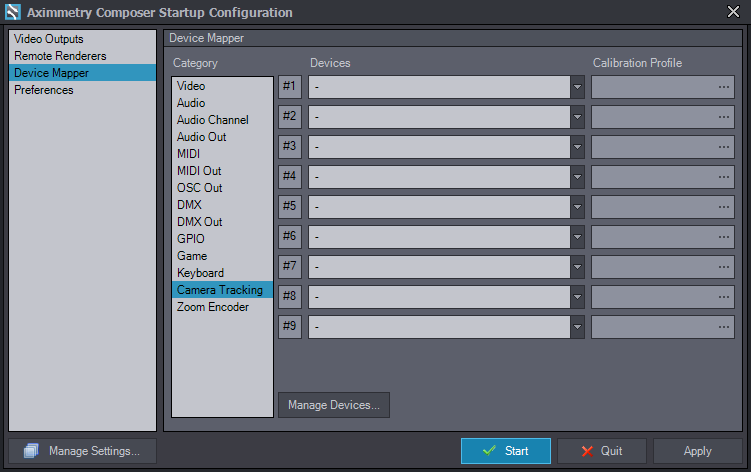Screen dimensions: 751x472
Task: Choose DMX Out from category list
Action: pyautogui.click(x=199, y=222)
